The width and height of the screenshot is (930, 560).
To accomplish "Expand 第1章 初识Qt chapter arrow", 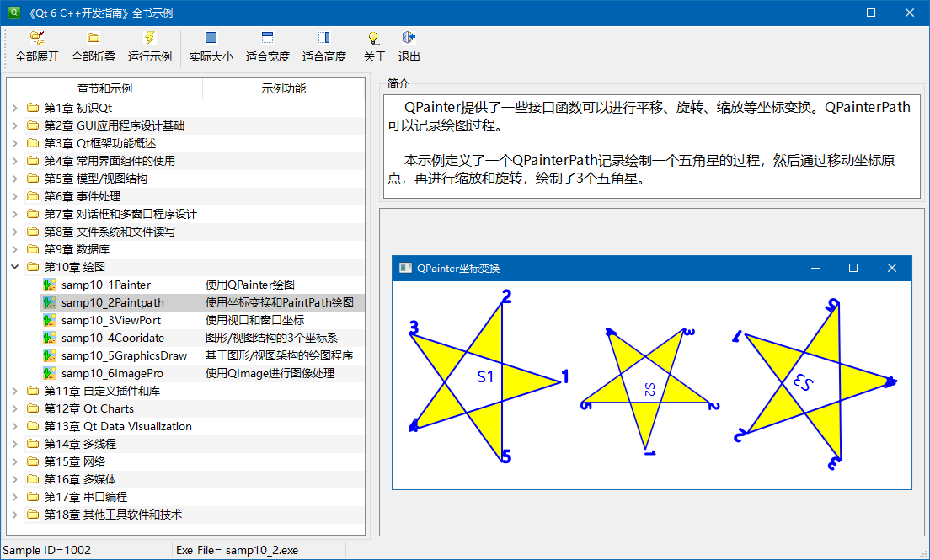I will click(x=15, y=108).
